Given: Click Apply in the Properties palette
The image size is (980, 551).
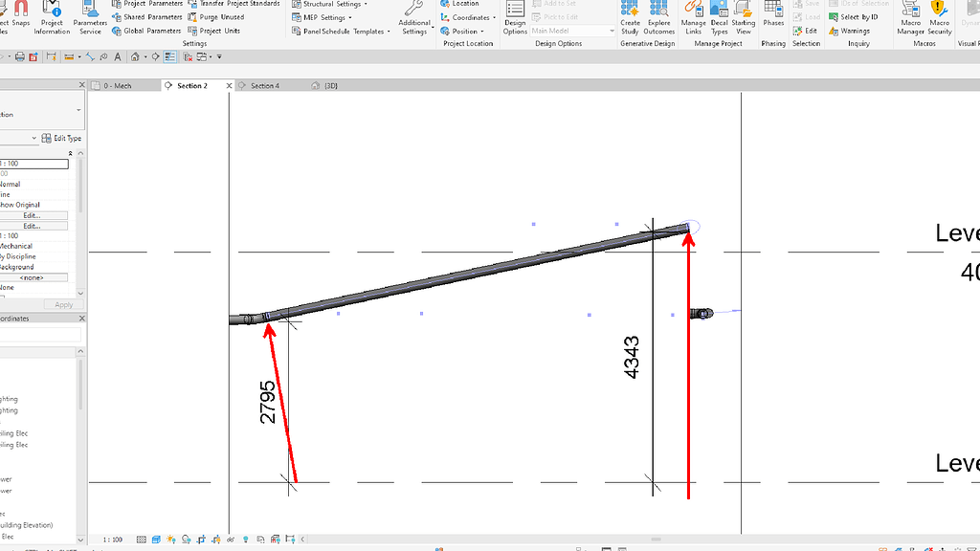Looking at the screenshot, I should click(x=63, y=304).
